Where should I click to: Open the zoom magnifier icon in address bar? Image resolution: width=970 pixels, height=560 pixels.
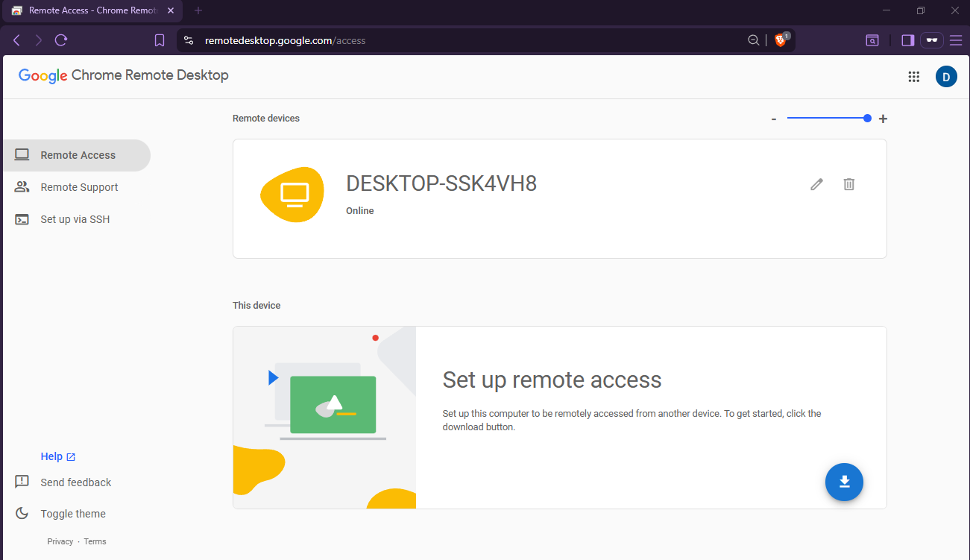click(754, 40)
